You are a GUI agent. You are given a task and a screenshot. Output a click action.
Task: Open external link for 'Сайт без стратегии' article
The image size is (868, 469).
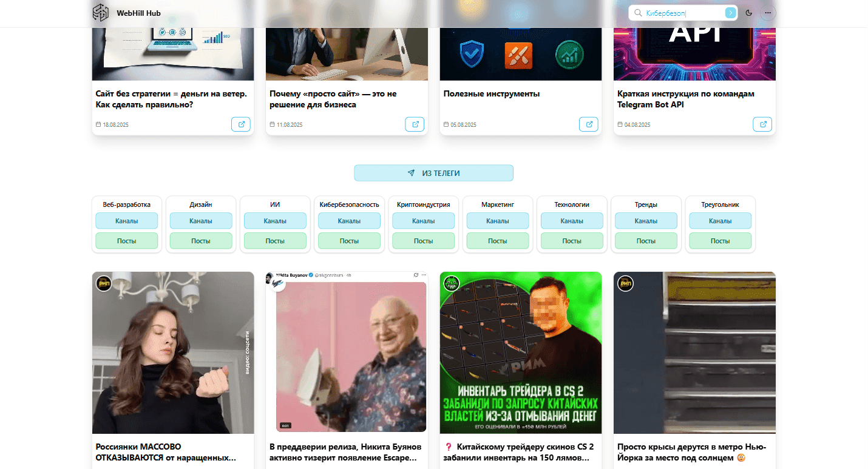(x=241, y=124)
